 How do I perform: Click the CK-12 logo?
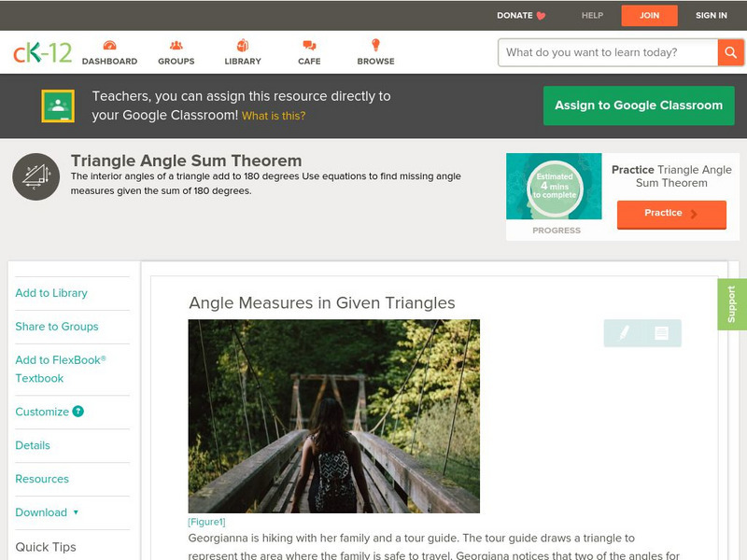(x=42, y=52)
